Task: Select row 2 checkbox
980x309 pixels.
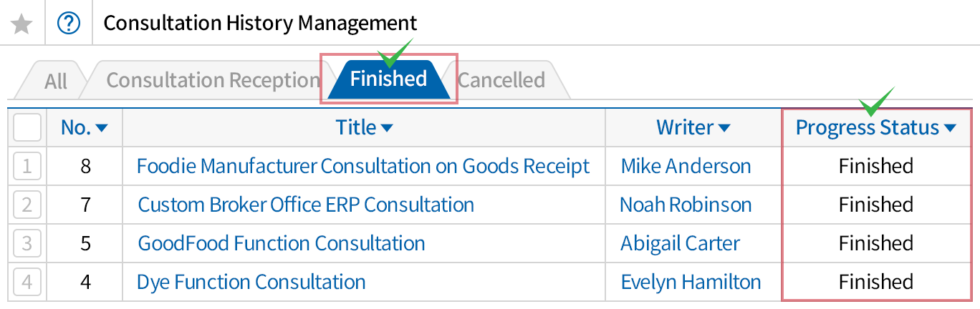Action: (27, 205)
